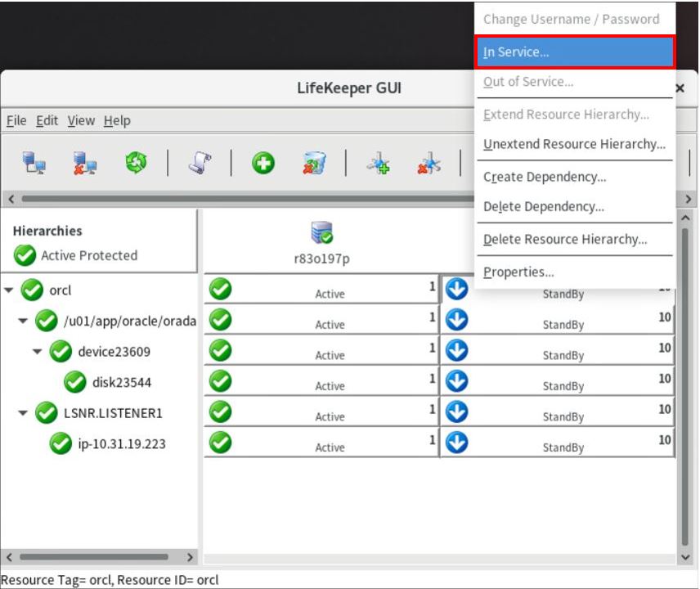The height and width of the screenshot is (589, 700).
Task: Open the Edit menu
Action: (47, 120)
